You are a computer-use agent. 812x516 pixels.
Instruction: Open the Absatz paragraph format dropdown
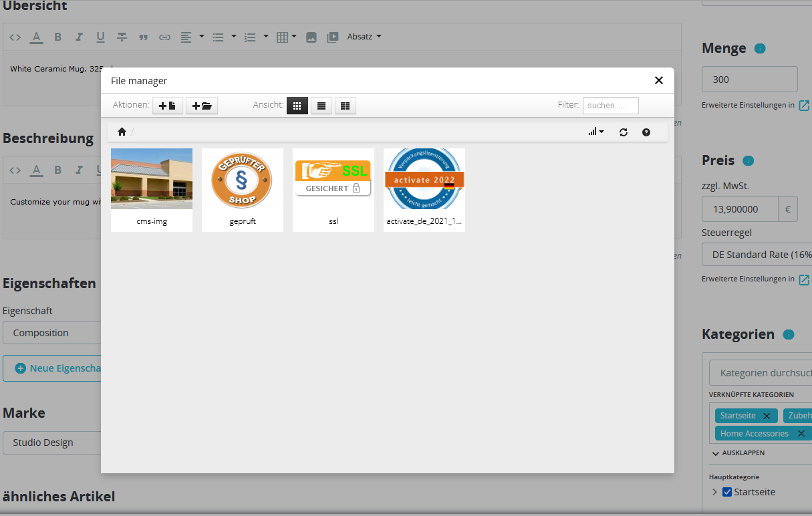364,37
